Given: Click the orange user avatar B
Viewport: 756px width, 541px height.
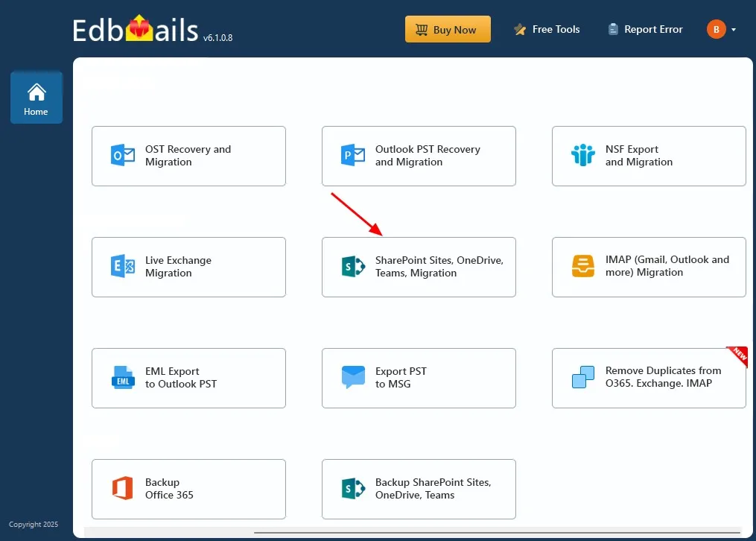Looking at the screenshot, I should click(x=716, y=30).
